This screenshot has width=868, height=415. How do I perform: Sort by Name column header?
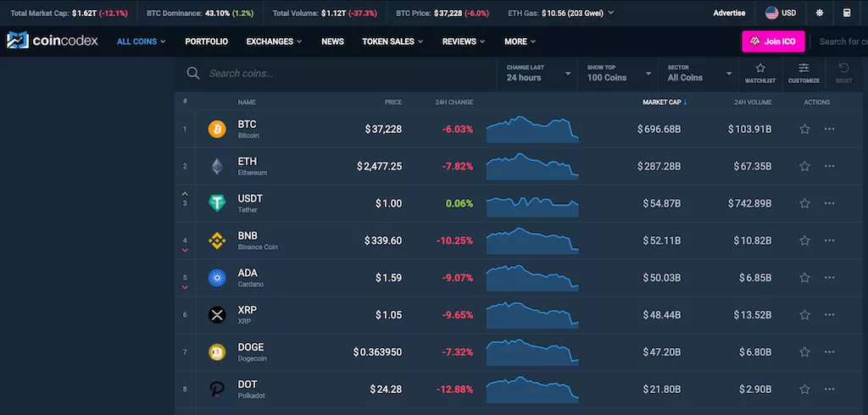pyautogui.click(x=247, y=102)
